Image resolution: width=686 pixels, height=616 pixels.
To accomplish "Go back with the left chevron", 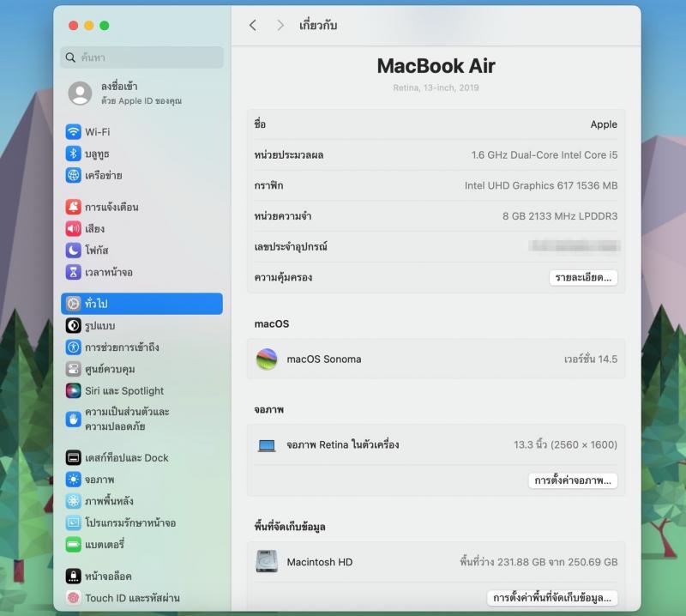I will [x=253, y=26].
